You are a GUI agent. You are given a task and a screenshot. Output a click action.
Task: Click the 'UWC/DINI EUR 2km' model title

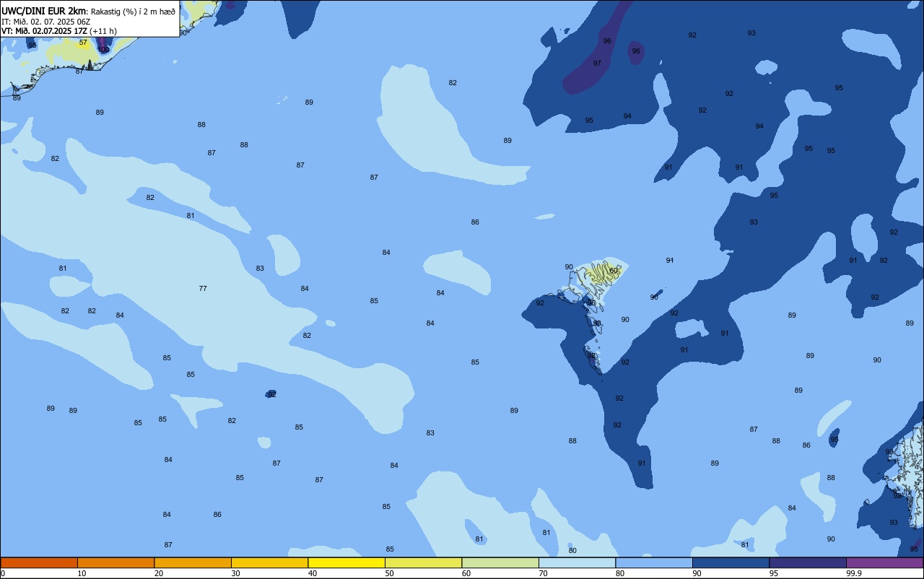pos(43,11)
